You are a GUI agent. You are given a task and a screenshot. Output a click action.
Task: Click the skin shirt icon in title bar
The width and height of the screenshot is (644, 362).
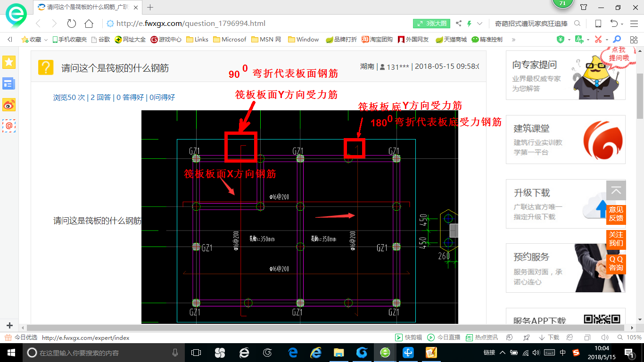coord(584,7)
